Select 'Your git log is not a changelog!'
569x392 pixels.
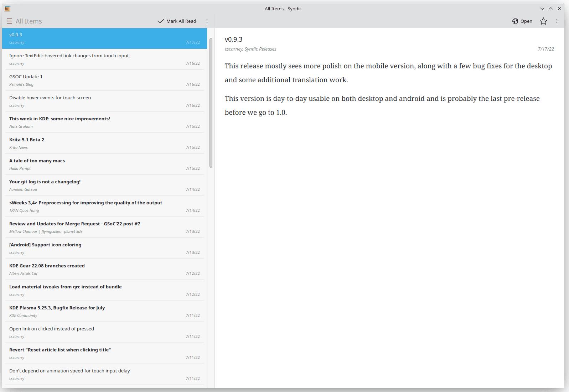(104, 185)
